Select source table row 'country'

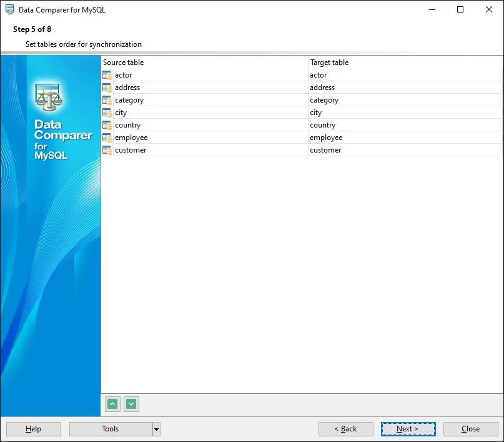210,125
